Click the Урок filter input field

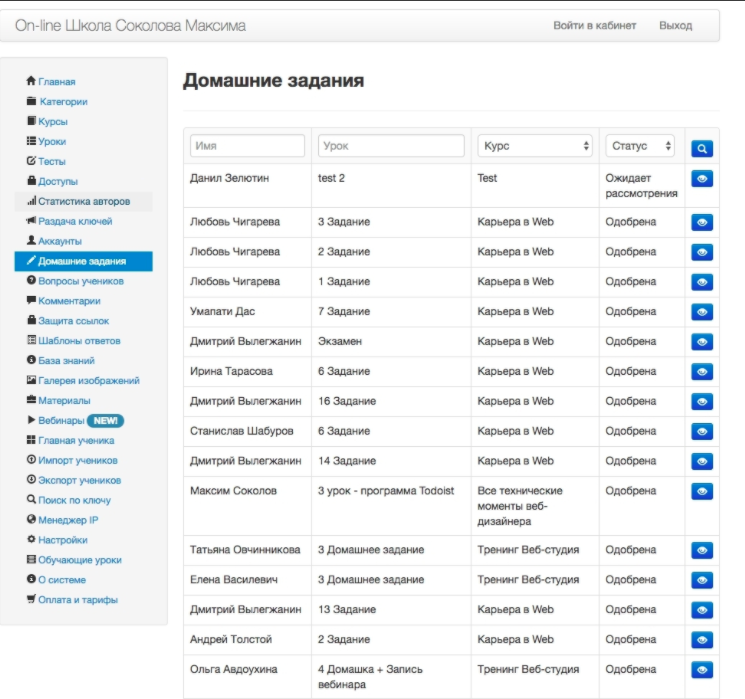(x=391, y=146)
